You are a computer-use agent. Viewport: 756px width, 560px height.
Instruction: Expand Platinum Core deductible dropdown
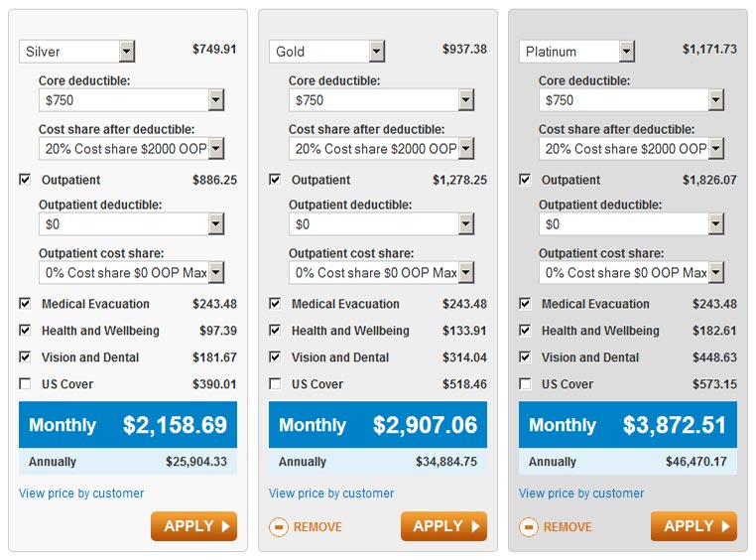[x=631, y=100]
